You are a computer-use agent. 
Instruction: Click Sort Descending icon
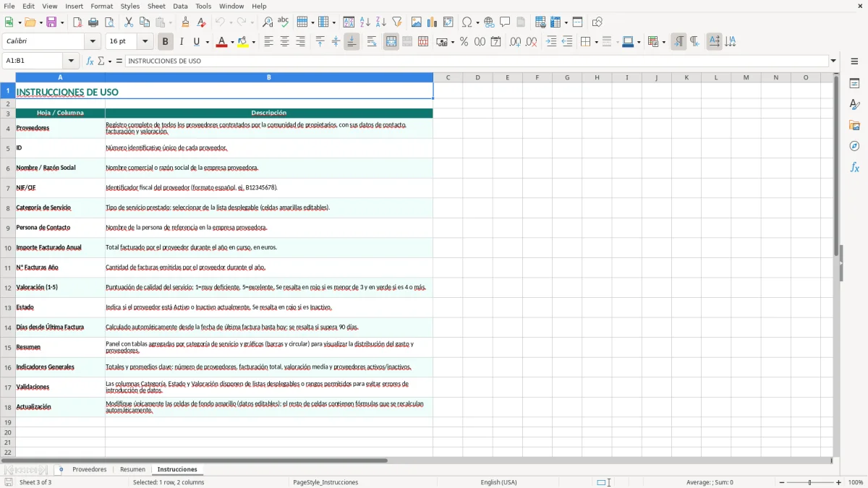(381, 22)
